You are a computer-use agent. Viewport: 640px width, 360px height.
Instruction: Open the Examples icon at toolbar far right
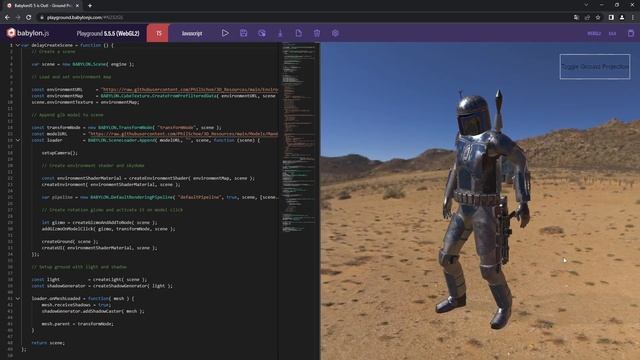[x=631, y=33]
